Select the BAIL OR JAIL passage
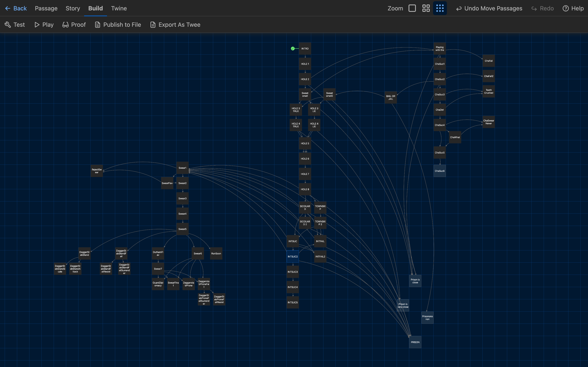 pos(390,97)
